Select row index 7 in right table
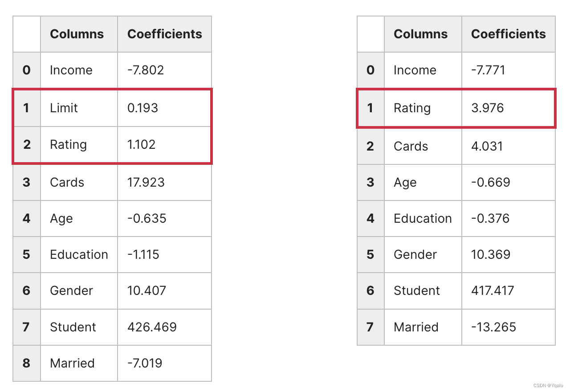 [370, 327]
